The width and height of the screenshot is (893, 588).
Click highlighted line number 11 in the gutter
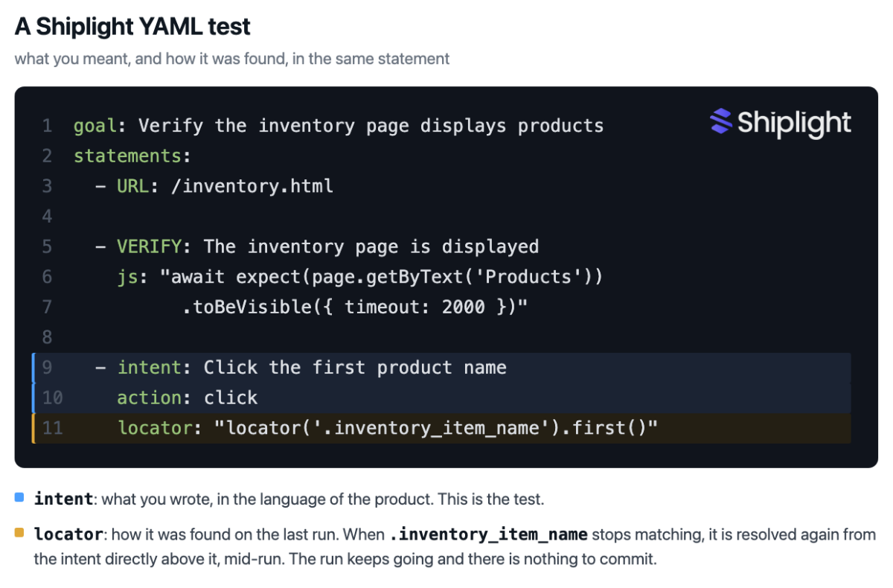[x=52, y=428]
